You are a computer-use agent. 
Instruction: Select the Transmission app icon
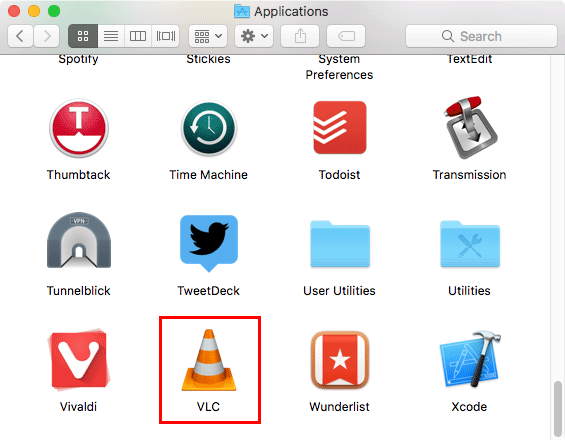[470, 127]
